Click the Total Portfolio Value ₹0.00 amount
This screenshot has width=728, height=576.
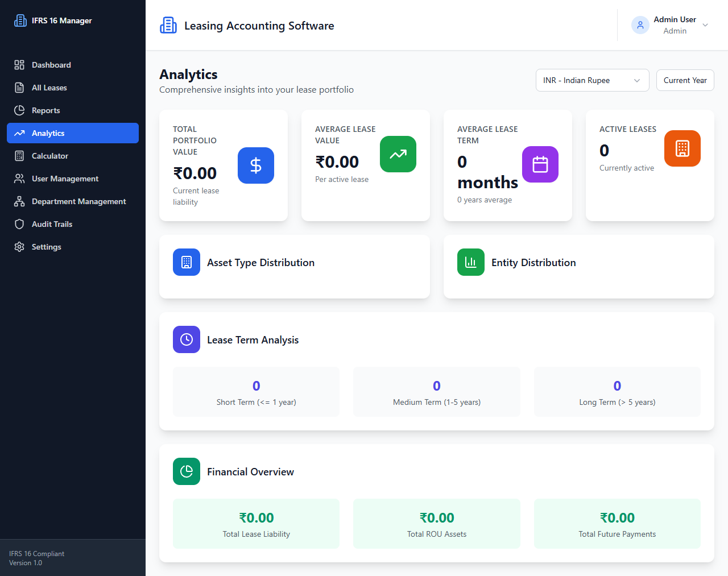(195, 173)
